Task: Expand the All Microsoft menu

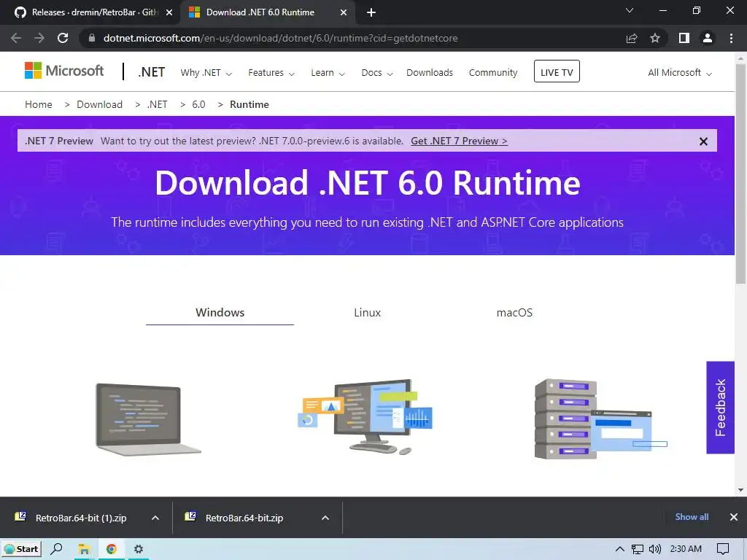Action: coord(680,73)
